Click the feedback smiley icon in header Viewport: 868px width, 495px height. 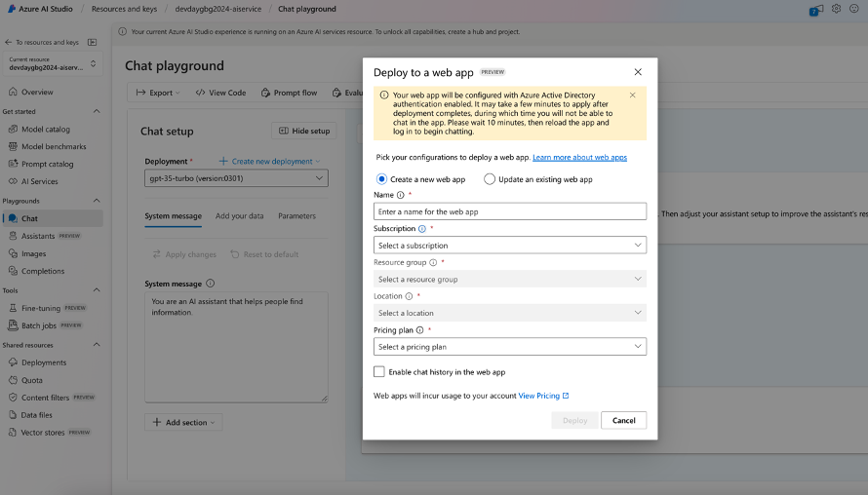click(854, 9)
